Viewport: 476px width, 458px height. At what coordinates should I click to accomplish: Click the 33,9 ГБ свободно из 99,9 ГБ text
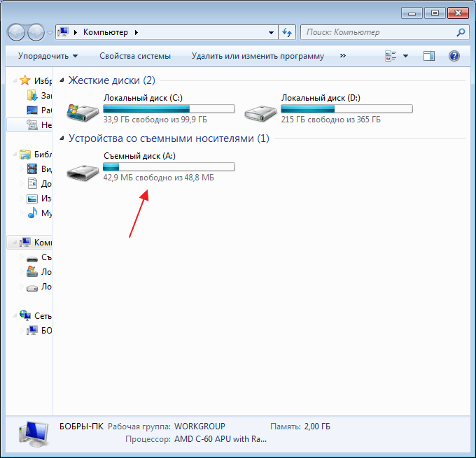[155, 120]
